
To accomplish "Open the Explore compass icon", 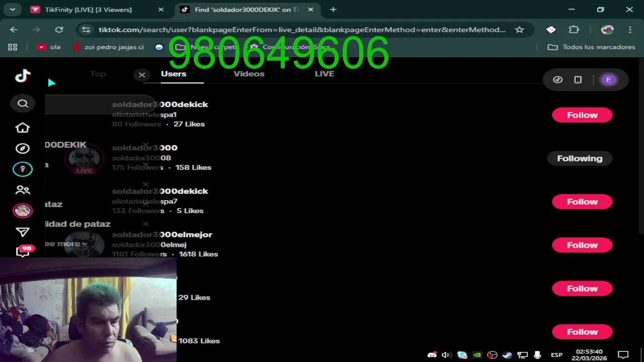I will point(23,149).
